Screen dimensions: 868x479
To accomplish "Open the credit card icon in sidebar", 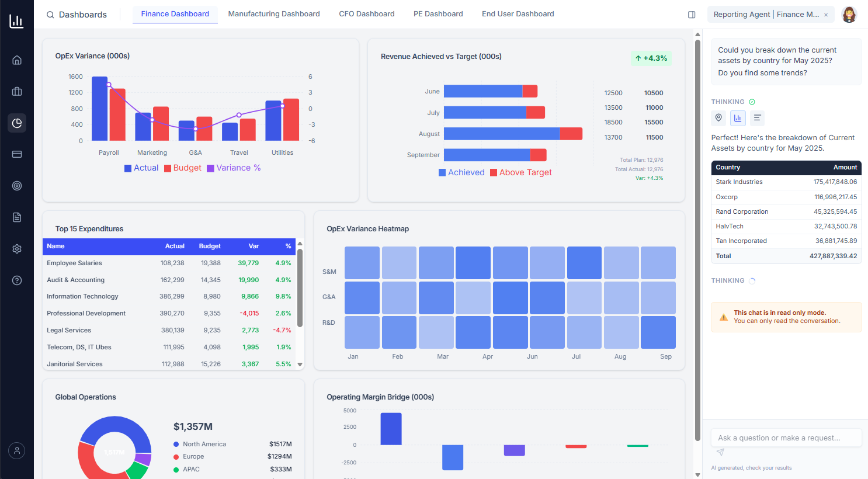I will pos(17,154).
